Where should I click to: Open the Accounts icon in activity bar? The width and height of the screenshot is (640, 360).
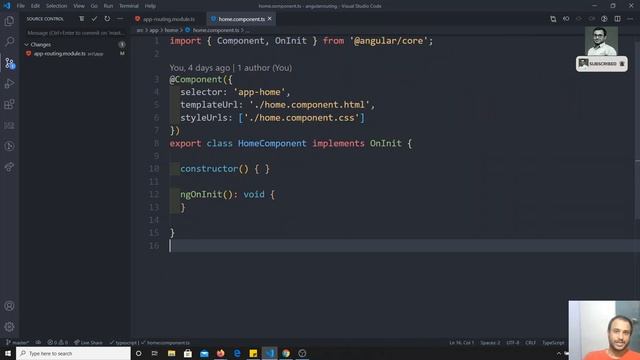(9, 306)
